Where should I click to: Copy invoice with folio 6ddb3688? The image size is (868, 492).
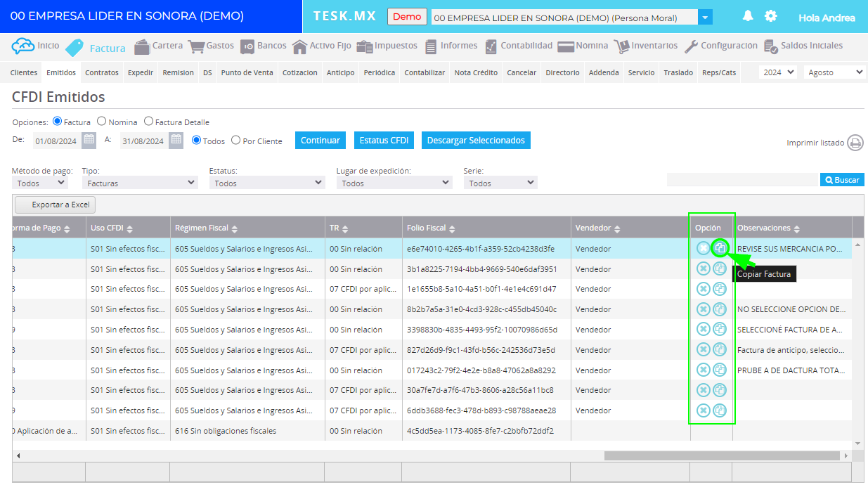720,410
